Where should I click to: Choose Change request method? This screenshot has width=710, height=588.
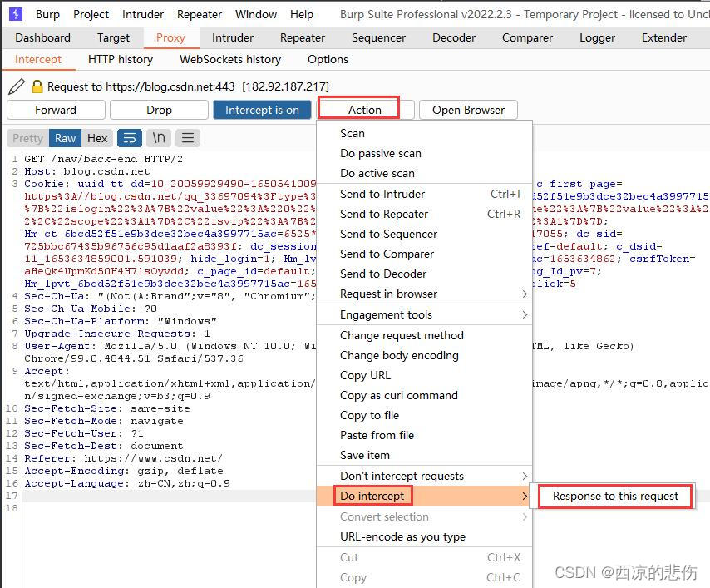point(424,335)
